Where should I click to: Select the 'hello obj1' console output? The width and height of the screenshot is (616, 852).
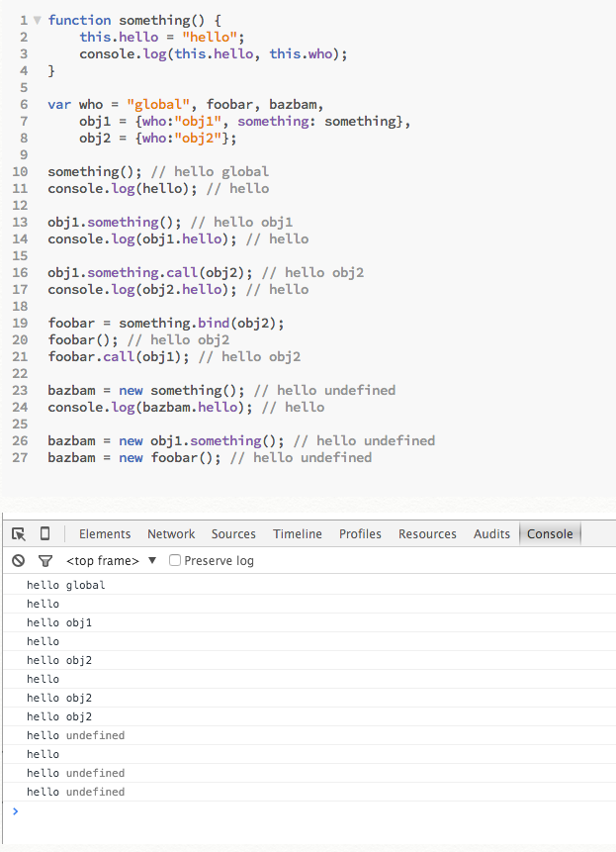(x=309, y=622)
